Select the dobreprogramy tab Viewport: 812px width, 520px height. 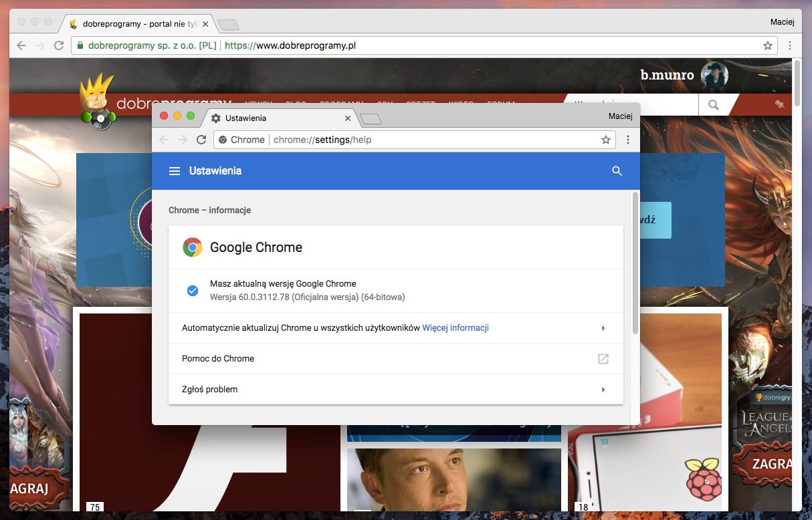[138, 24]
